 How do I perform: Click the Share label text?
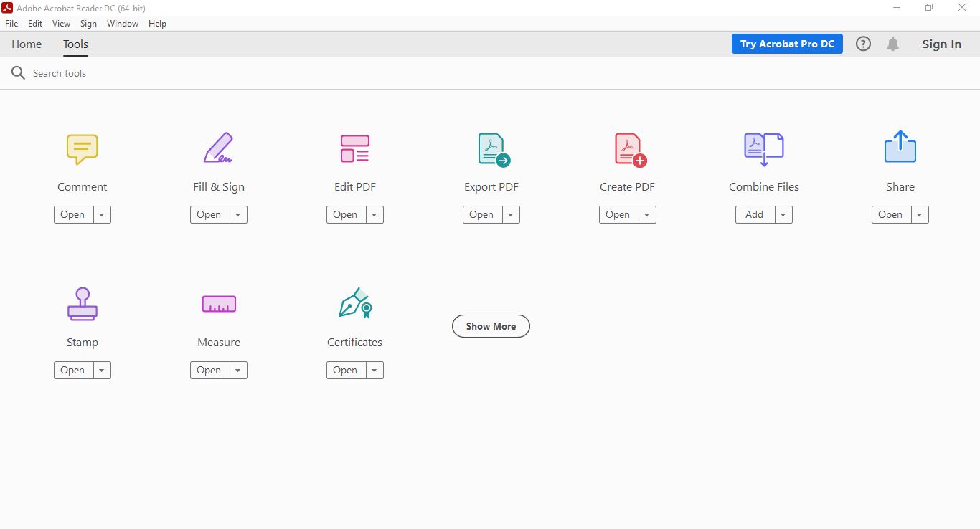point(900,187)
